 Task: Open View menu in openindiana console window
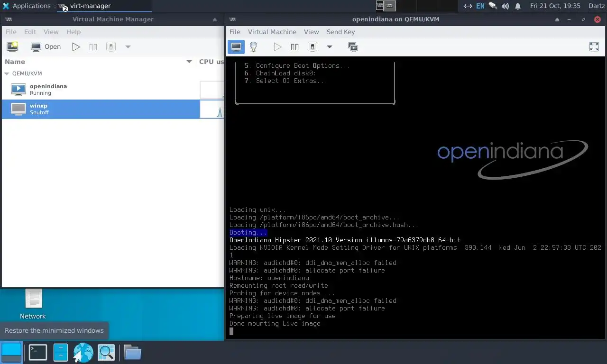(311, 32)
